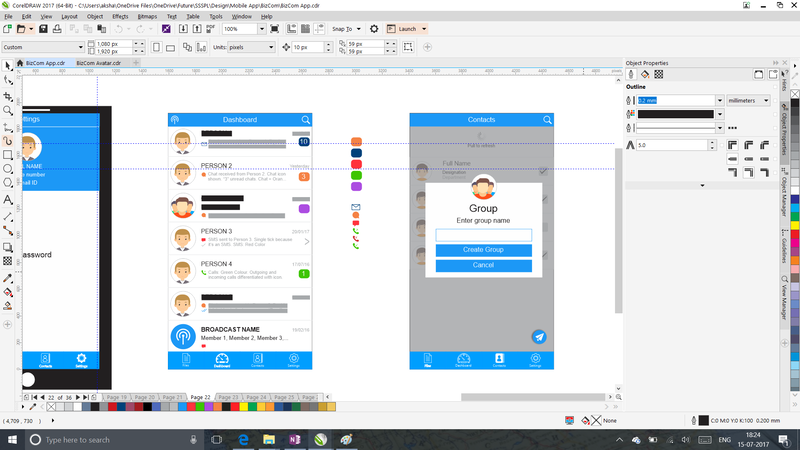
Task: Click the outline color swatch in Object Properties
Action: [676, 114]
